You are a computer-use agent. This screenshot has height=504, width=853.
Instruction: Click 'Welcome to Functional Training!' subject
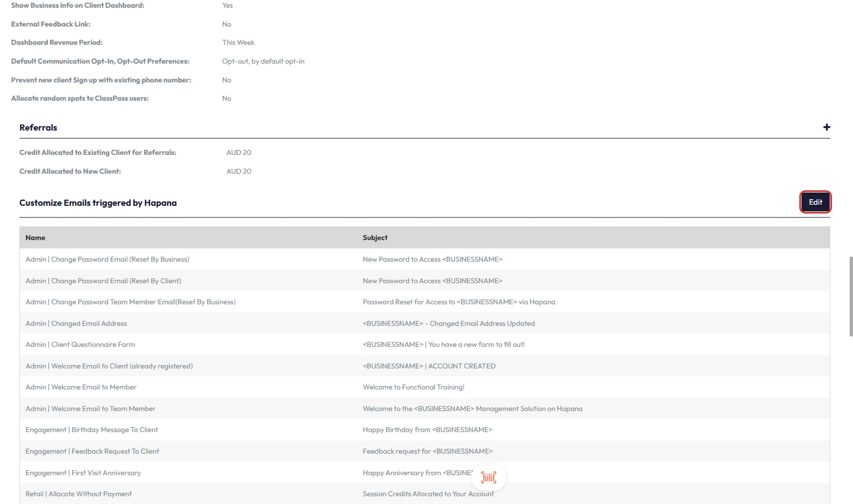coord(413,387)
